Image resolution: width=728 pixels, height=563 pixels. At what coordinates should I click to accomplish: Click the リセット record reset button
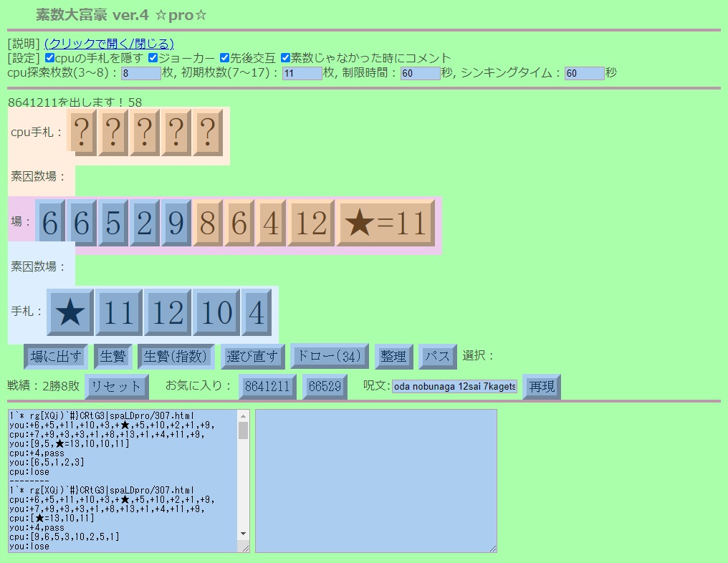[x=117, y=387]
